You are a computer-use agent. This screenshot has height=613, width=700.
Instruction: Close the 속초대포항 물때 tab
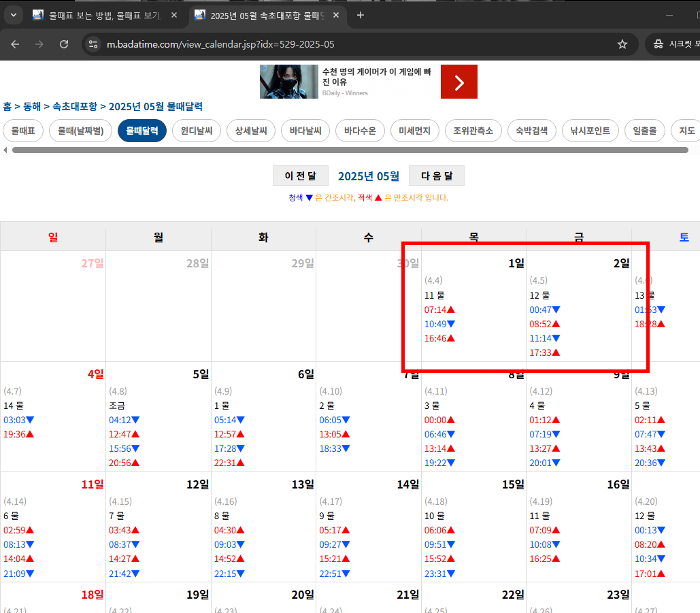click(336, 15)
